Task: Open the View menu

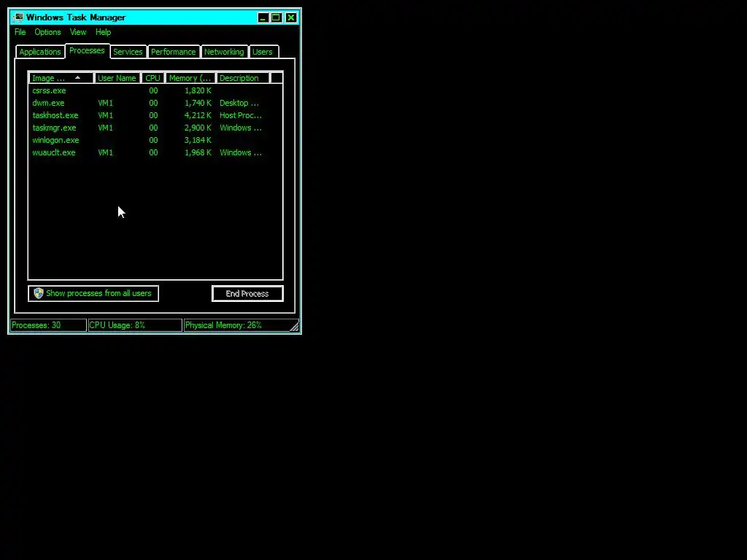Action: [78, 32]
